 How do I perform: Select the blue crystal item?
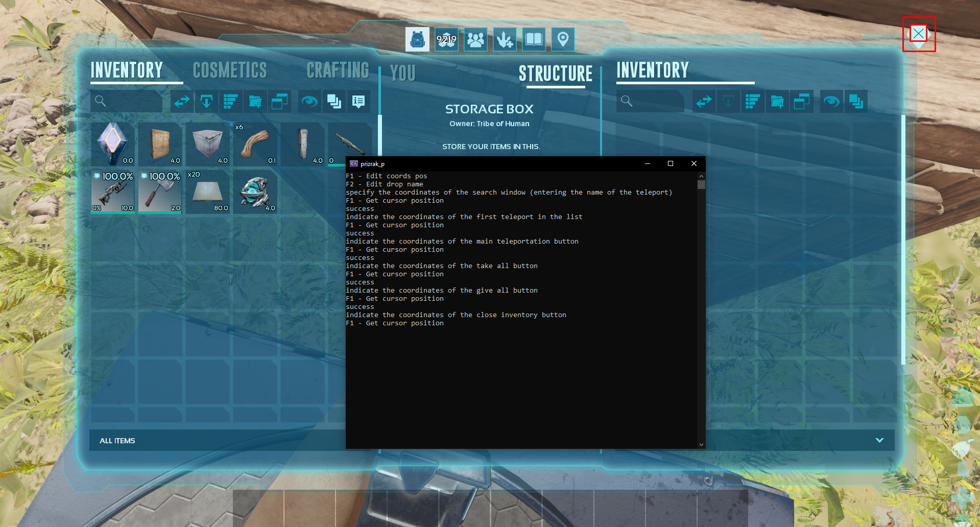click(x=113, y=144)
